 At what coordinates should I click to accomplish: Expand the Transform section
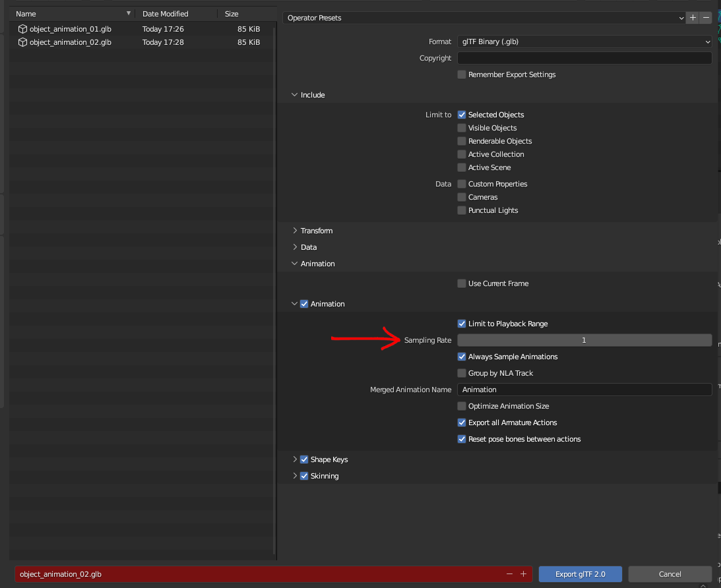click(317, 231)
